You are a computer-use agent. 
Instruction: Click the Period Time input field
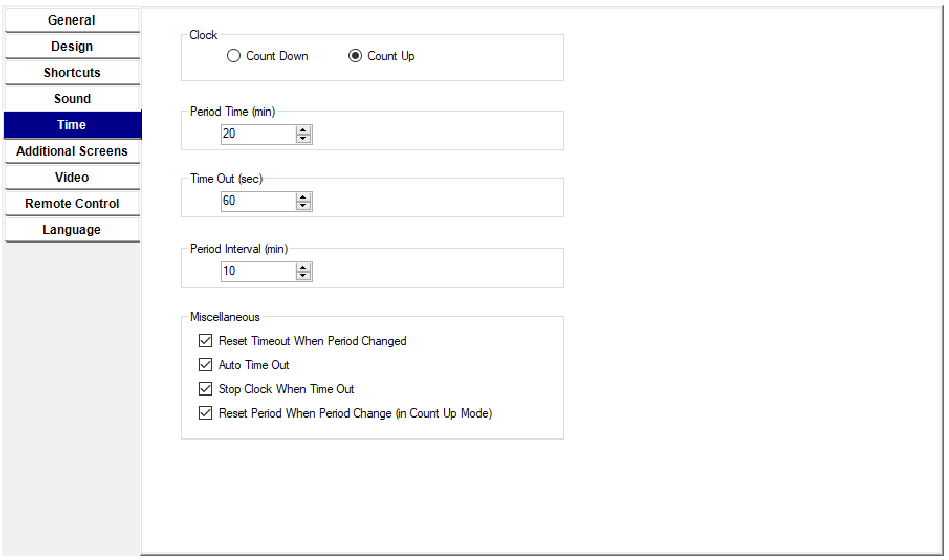click(258, 134)
